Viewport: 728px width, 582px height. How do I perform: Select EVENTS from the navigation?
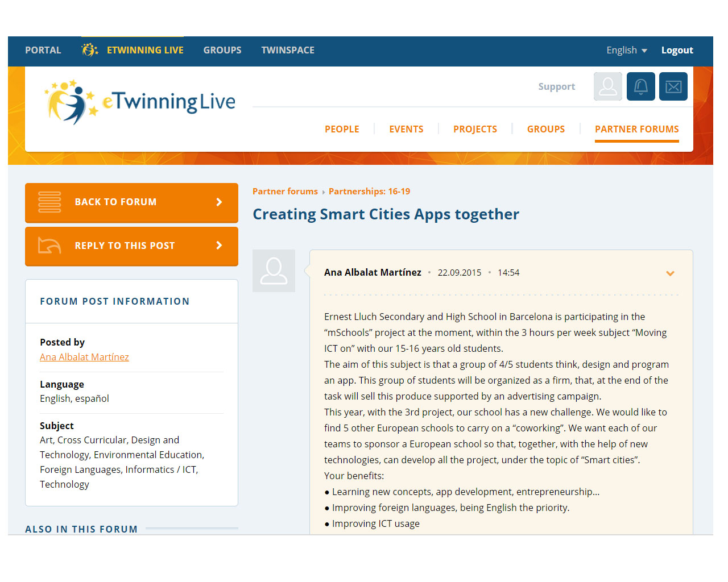(406, 129)
